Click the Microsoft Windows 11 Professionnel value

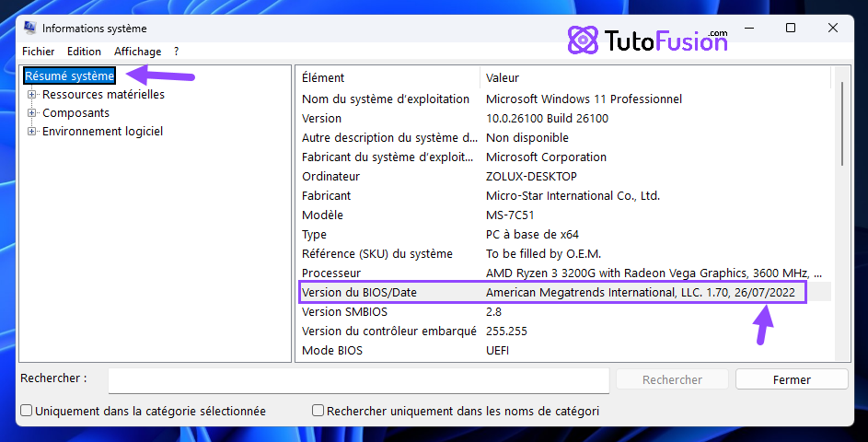point(584,99)
